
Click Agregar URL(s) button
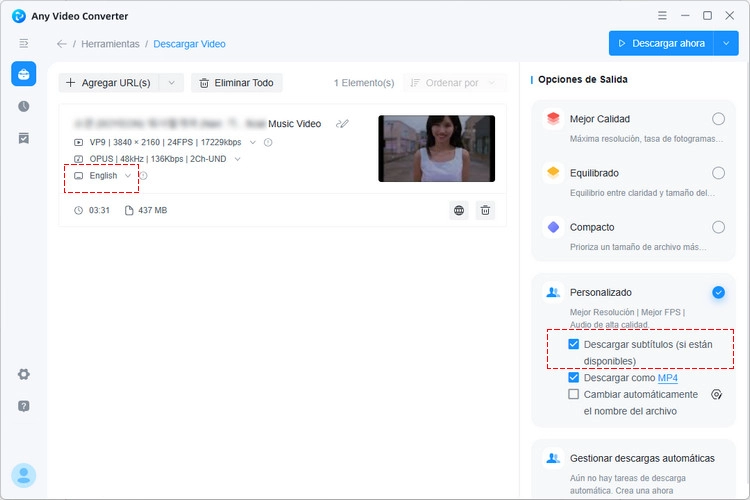[109, 83]
